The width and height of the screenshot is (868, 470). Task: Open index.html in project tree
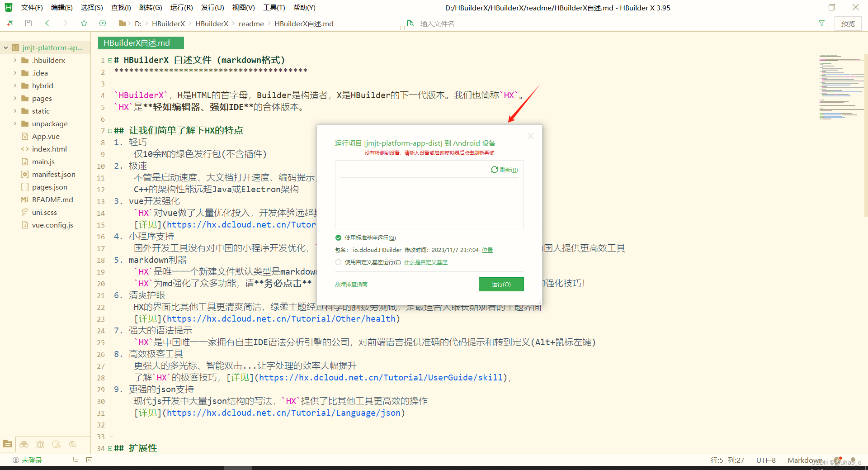coord(49,149)
